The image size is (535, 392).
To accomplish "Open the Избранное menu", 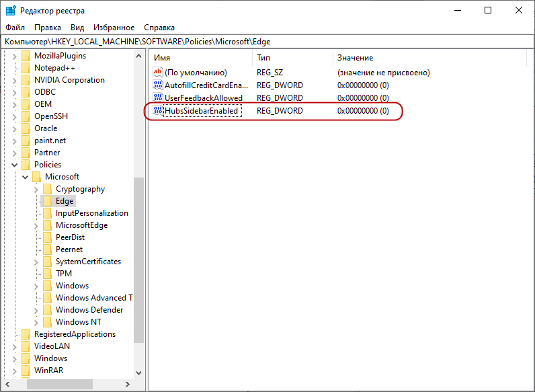I will coord(114,28).
